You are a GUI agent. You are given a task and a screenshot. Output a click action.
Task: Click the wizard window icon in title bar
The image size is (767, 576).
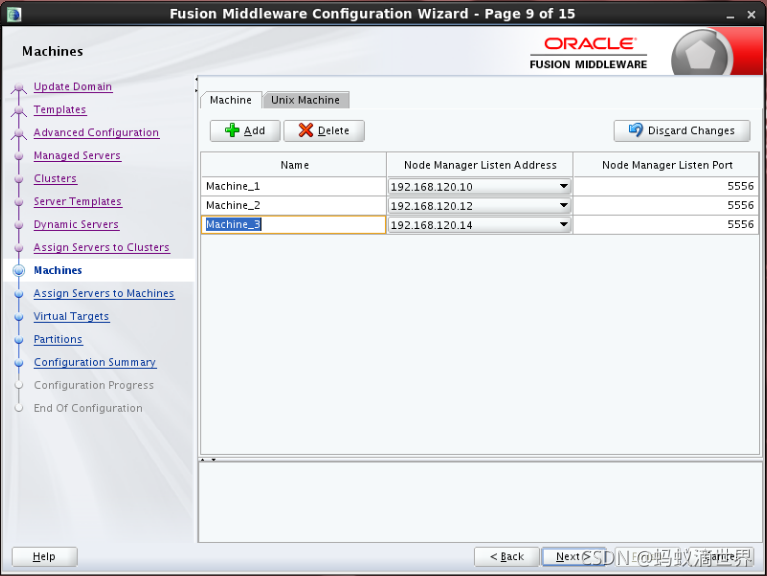pos(14,14)
